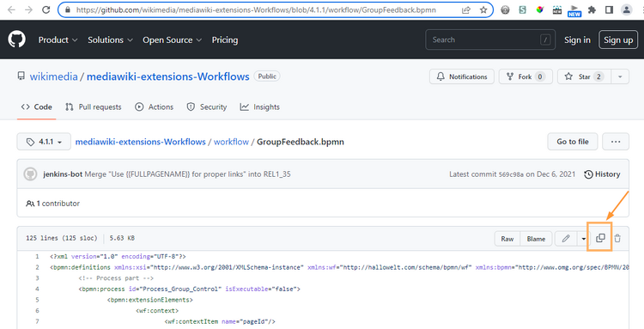Click the Notifications button
This screenshot has height=329, width=644.
pyautogui.click(x=462, y=76)
